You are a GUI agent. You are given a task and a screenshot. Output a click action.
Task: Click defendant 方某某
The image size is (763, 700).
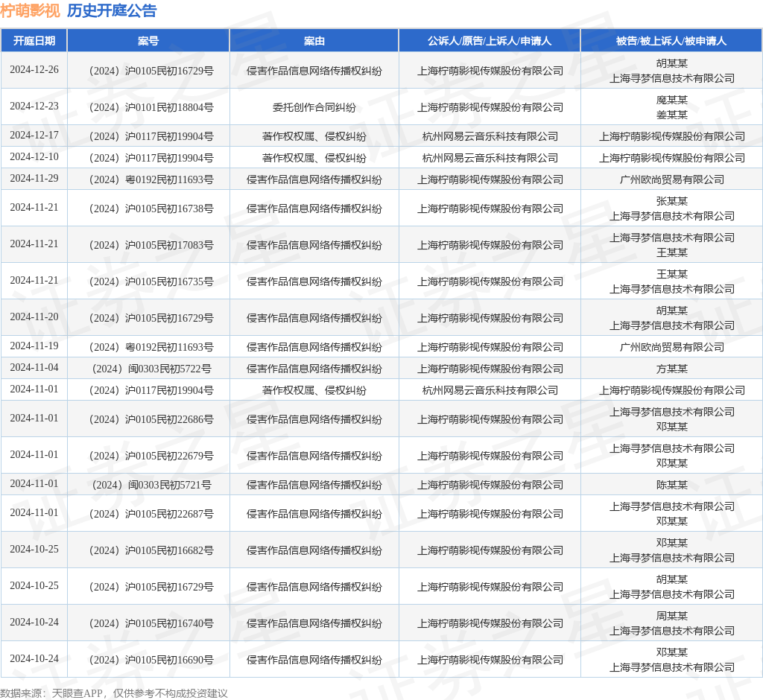[x=672, y=369]
